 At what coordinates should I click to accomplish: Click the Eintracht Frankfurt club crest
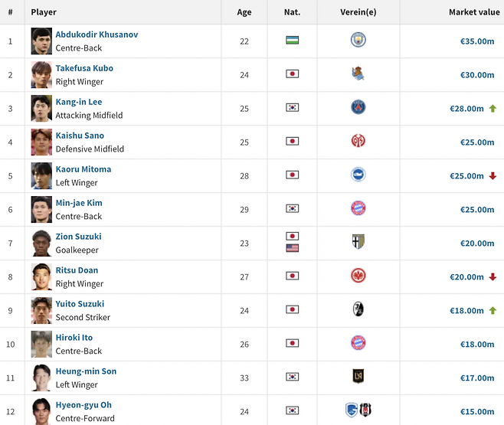[358, 276]
